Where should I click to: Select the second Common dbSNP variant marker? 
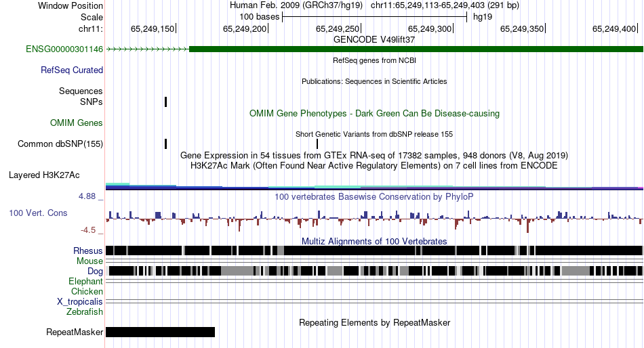coord(317,144)
